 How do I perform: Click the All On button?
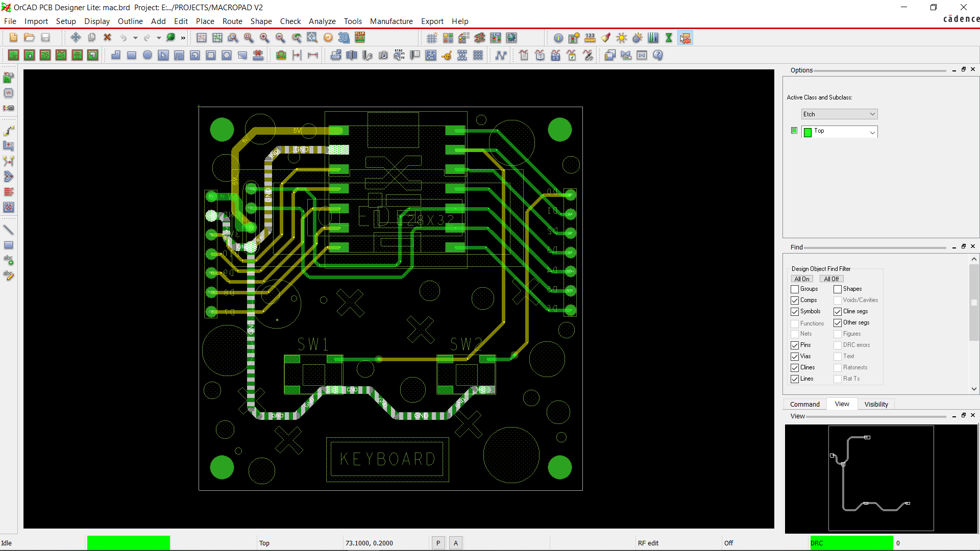coord(801,279)
